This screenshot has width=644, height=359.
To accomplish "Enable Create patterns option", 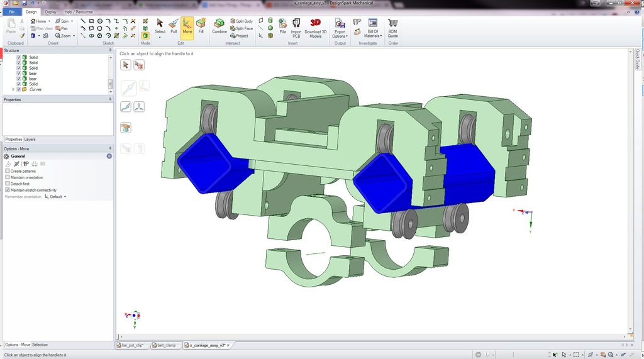I will tap(8, 171).
